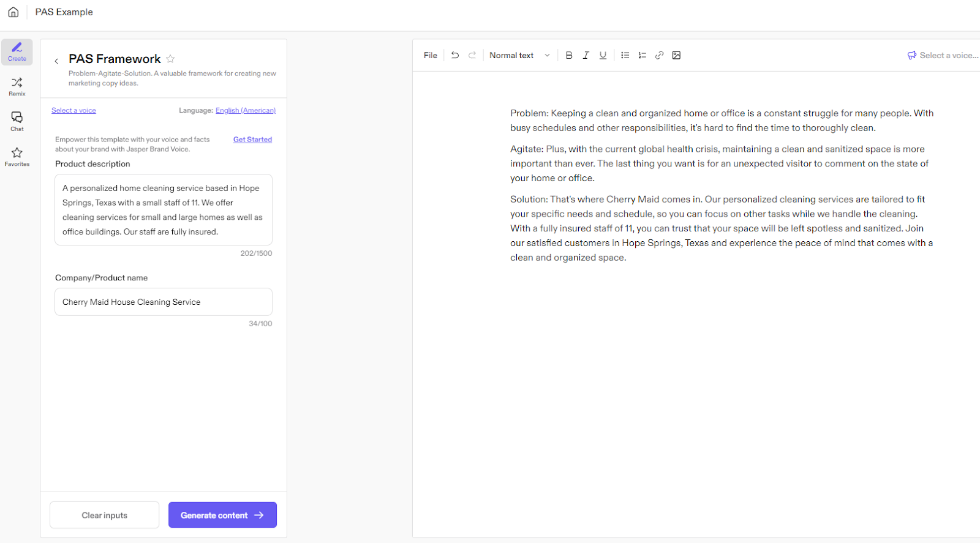Open the File menu
This screenshot has width=980, height=543.
tap(431, 55)
